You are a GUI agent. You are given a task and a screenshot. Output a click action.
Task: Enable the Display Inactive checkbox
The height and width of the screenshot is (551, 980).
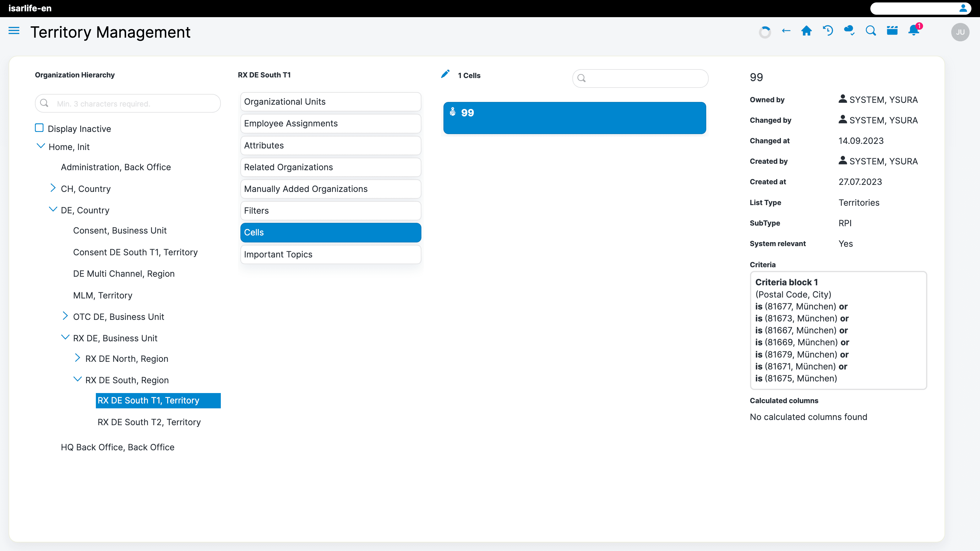(39, 128)
